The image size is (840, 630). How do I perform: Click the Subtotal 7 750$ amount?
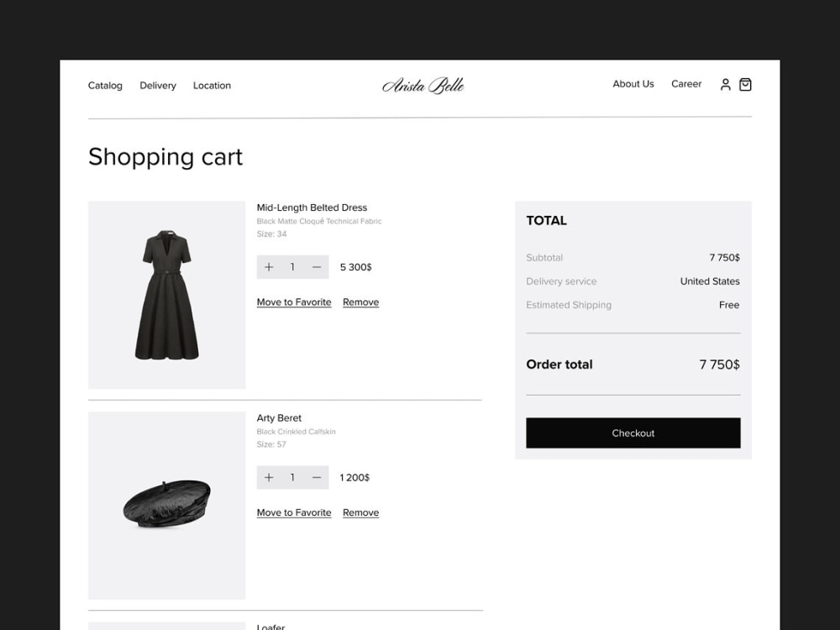(724, 258)
